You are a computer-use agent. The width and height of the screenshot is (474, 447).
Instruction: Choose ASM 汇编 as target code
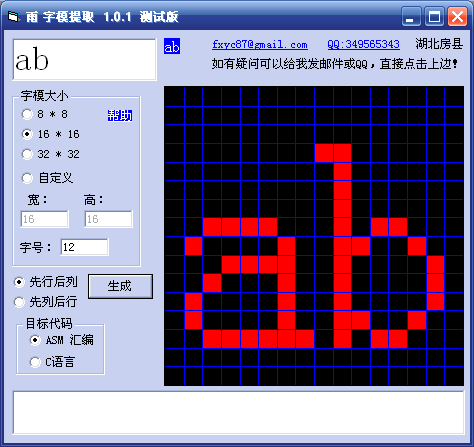point(62,340)
